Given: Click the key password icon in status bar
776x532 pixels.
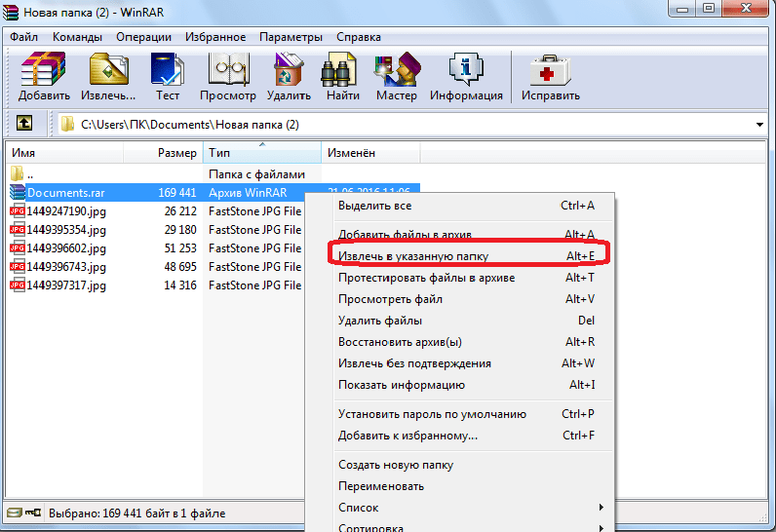Looking at the screenshot, I should click(x=33, y=513).
